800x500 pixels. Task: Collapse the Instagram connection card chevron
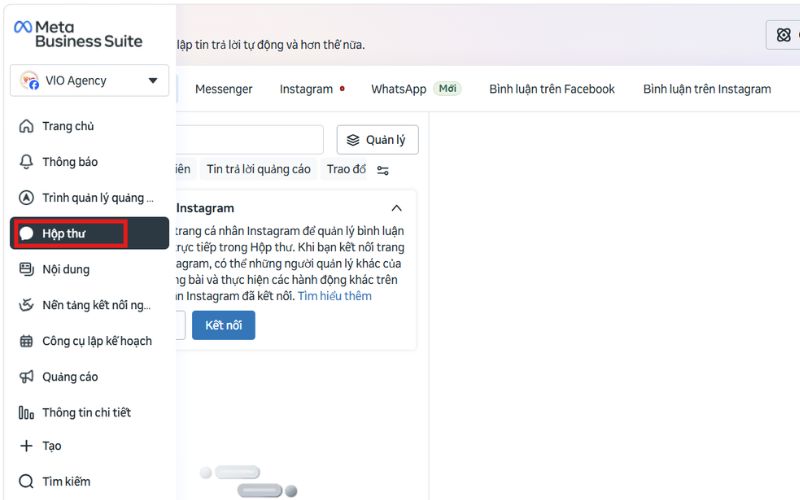(x=396, y=208)
